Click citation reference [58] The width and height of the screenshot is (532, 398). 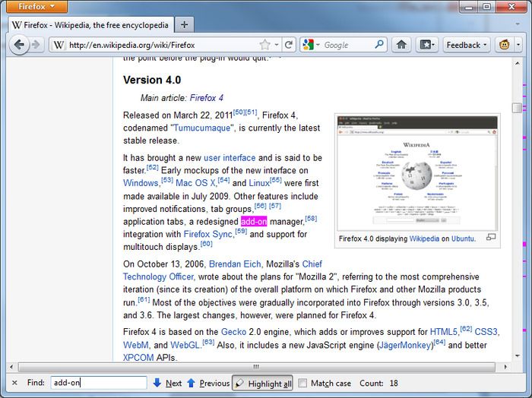point(311,219)
